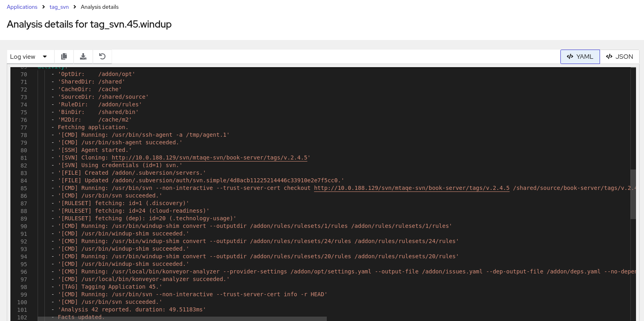Open the checkout URL on line 85
The width and height of the screenshot is (644, 321).
point(412,188)
